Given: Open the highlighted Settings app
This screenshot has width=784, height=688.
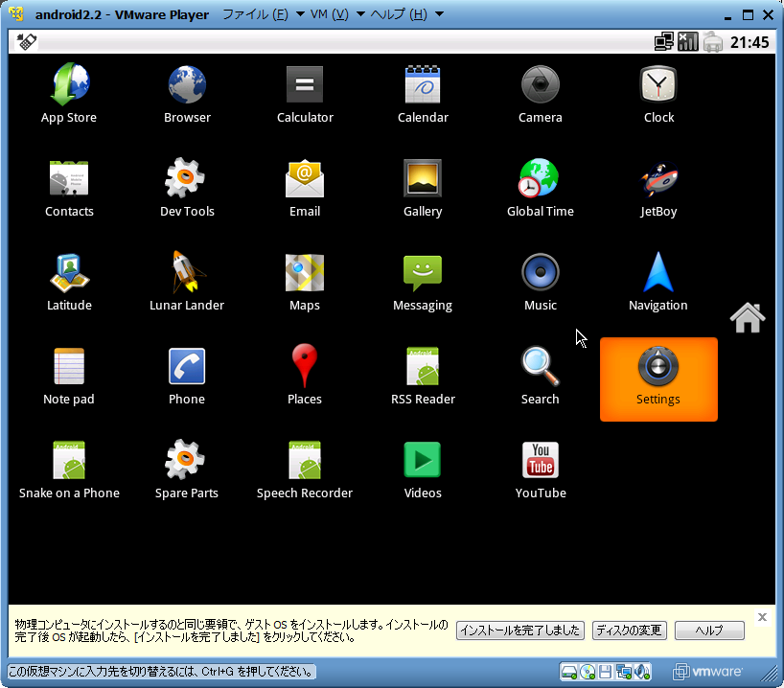Looking at the screenshot, I should click(x=658, y=379).
